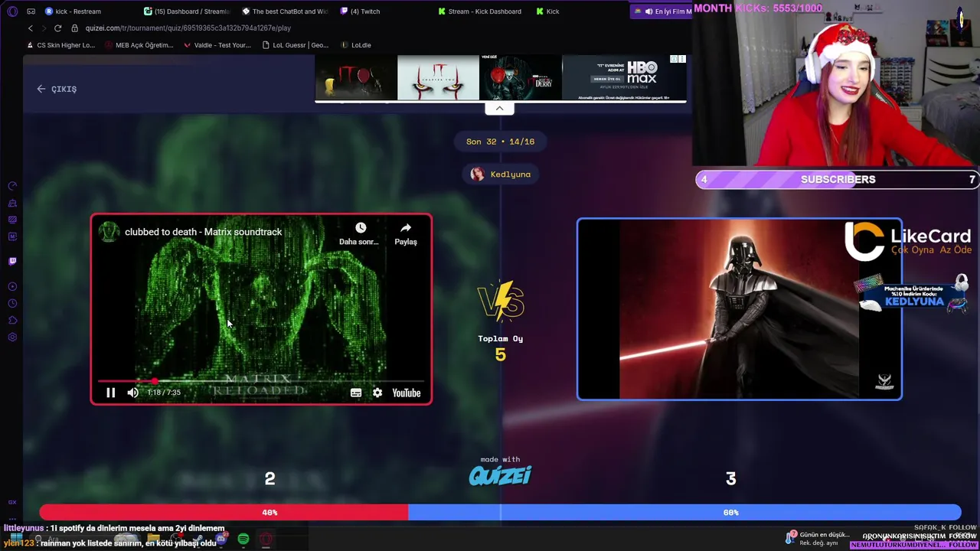Open the Twitch sidebar panel

[x=12, y=261]
